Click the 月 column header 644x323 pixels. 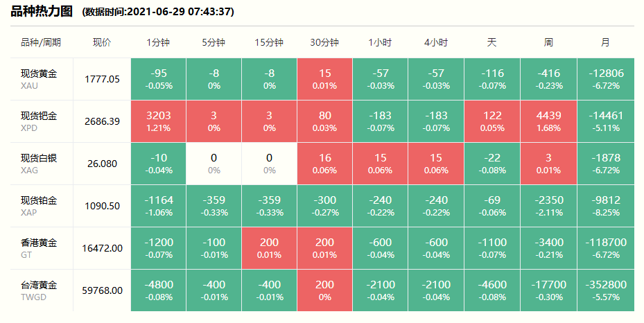605,42
